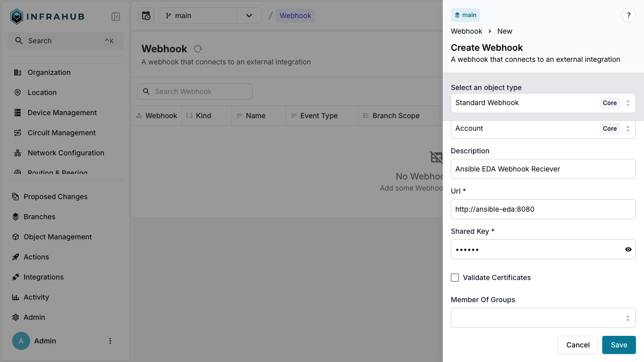Go to the Integrations section

[x=43, y=277]
